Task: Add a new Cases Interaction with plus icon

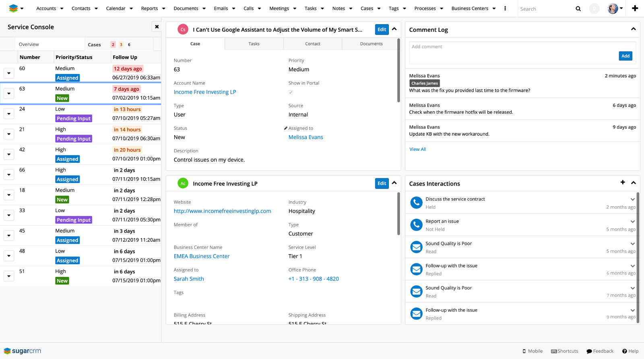Action: pyautogui.click(x=623, y=183)
